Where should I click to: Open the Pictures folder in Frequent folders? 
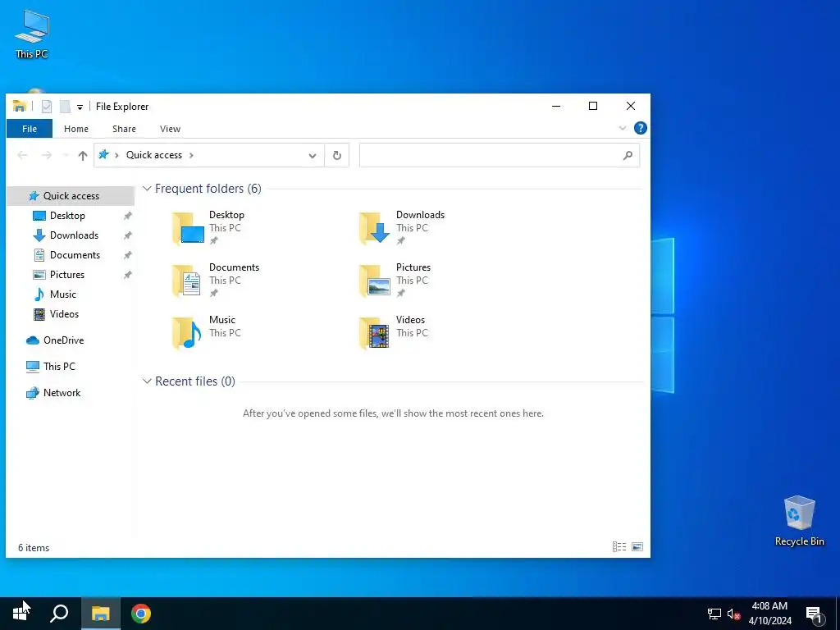395,281
